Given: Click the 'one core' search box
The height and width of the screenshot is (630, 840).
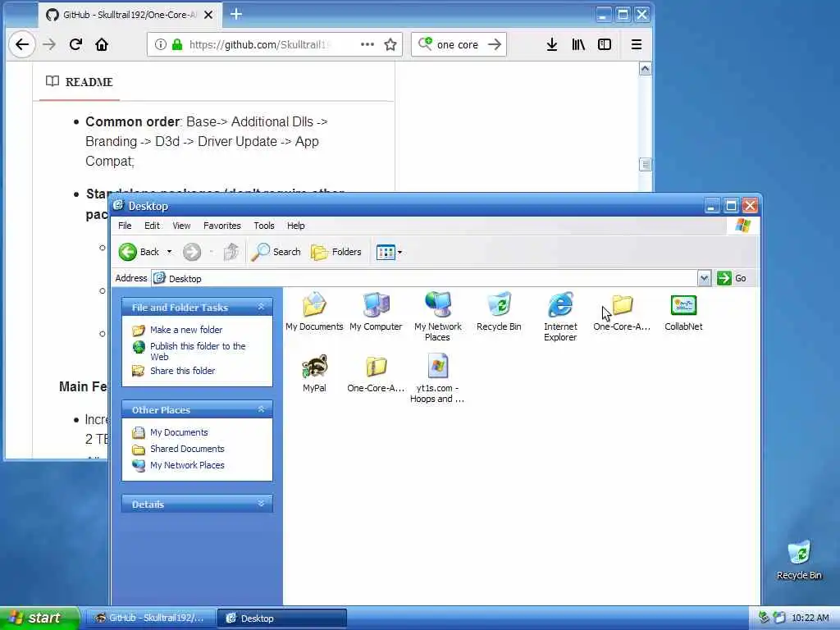Looking at the screenshot, I should 458,45.
